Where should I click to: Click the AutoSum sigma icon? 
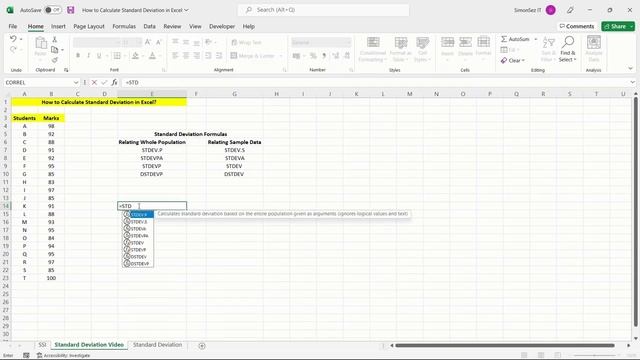point(504,39)
